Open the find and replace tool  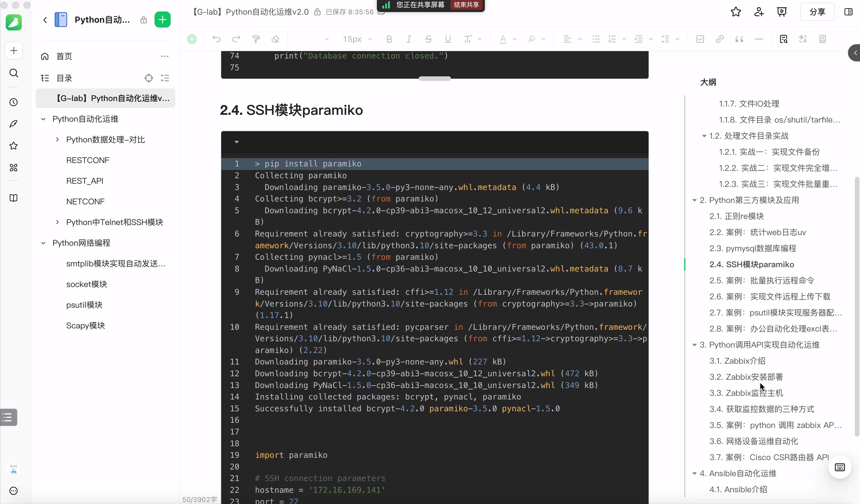(784, 39)
